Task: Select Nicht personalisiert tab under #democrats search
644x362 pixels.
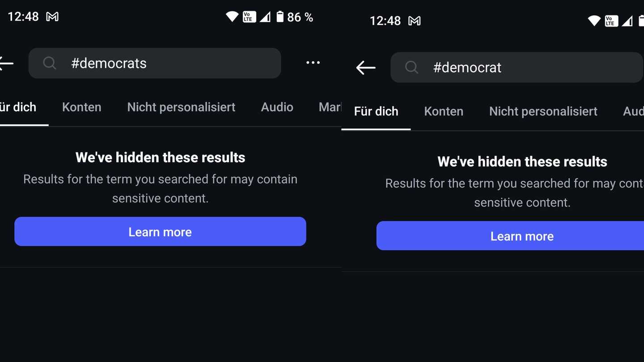Action: tap(181, 107)
